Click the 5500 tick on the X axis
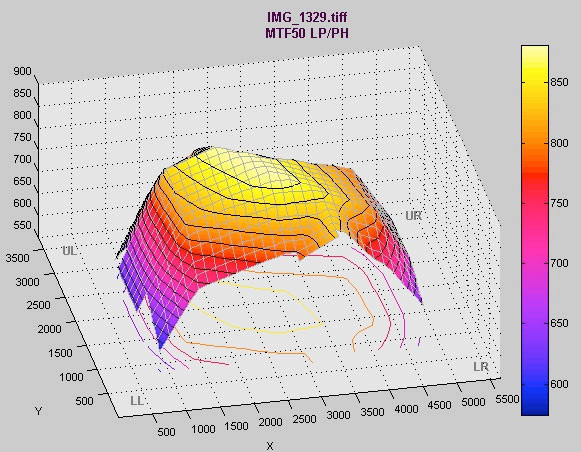The width and height of the screenshot is (581, 452). coord(507,399)
